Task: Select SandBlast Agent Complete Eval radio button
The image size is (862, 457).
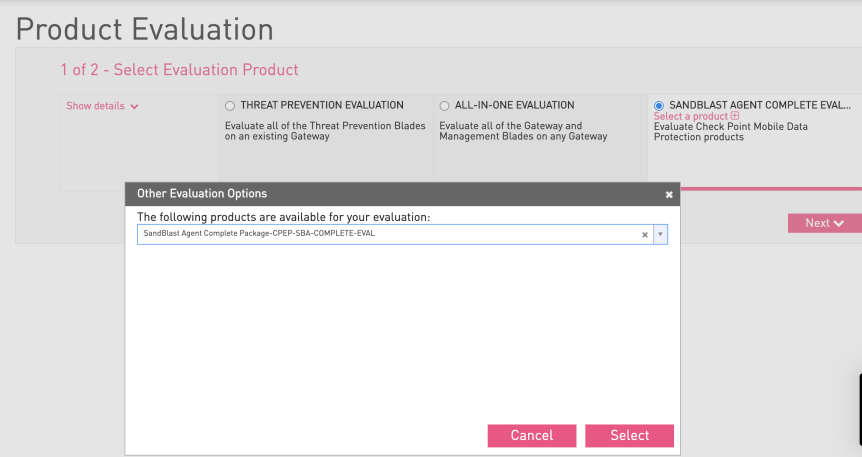Action: click(659, 106)
